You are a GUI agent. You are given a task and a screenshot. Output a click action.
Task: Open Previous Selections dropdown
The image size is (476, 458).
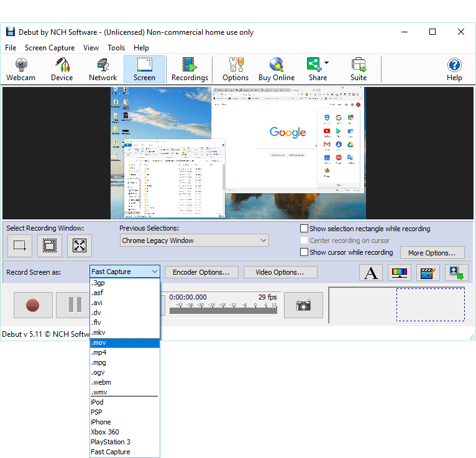[195, 240]
